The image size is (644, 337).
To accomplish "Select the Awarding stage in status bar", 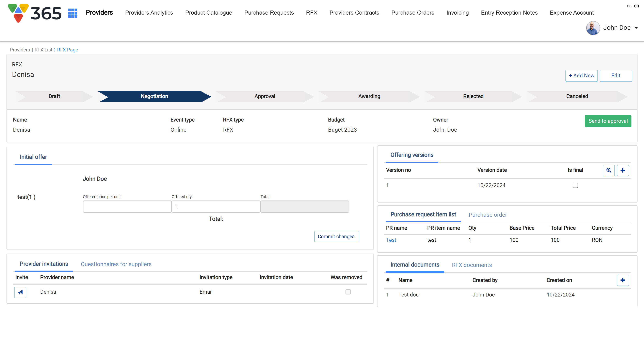I will (x=369, y=96).
